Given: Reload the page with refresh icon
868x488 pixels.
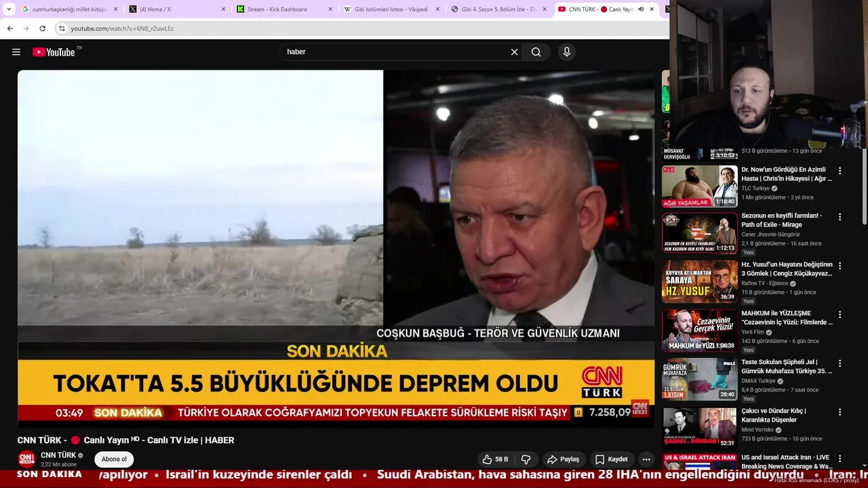Looking at the screenshot, I should [42, 28].
